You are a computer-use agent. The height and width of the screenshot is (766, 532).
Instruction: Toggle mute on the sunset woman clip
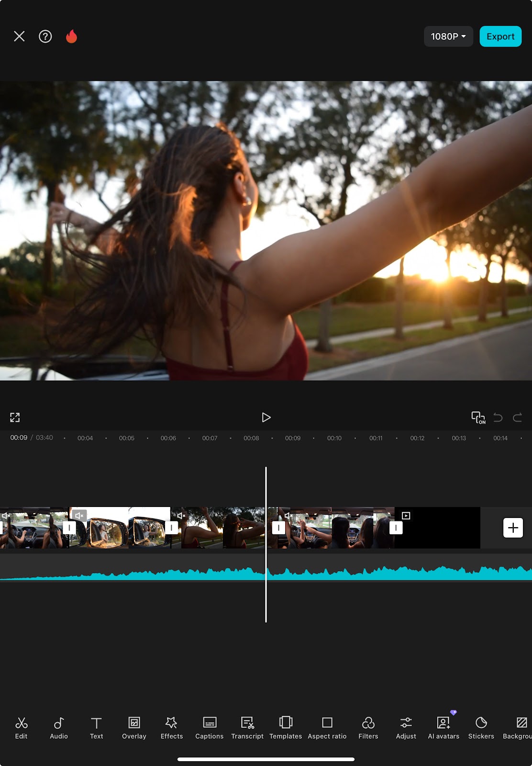coord(181,516)
